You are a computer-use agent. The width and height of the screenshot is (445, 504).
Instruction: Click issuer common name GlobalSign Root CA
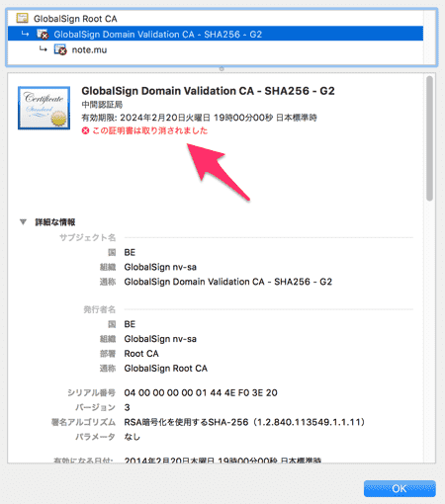(x=165, y=369)
